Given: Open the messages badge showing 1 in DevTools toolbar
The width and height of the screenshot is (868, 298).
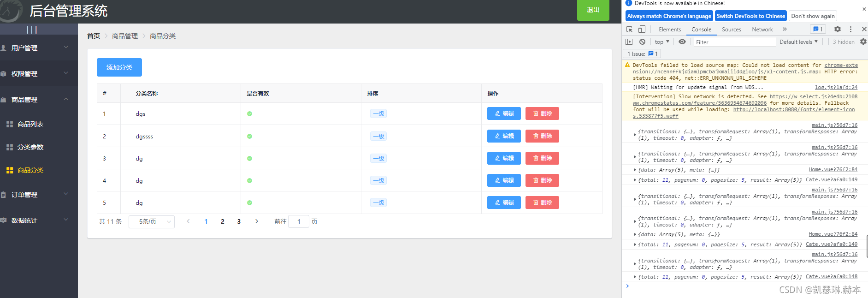Looking at the screenshot, I should (818, 29).
